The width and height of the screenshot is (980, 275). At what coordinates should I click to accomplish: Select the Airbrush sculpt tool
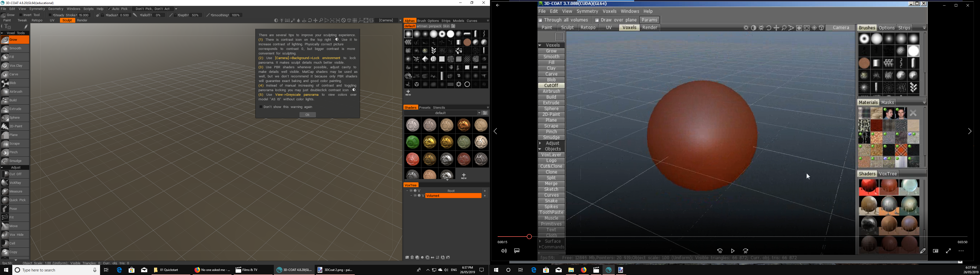click(16, 92)
